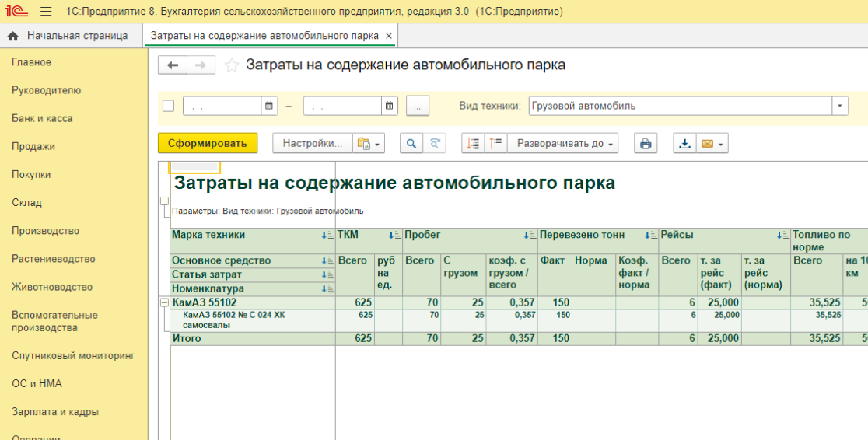The height and width of the screenshot is (440, 868).
Task: Open ОС и НМА section
Action: coord(37,383)
